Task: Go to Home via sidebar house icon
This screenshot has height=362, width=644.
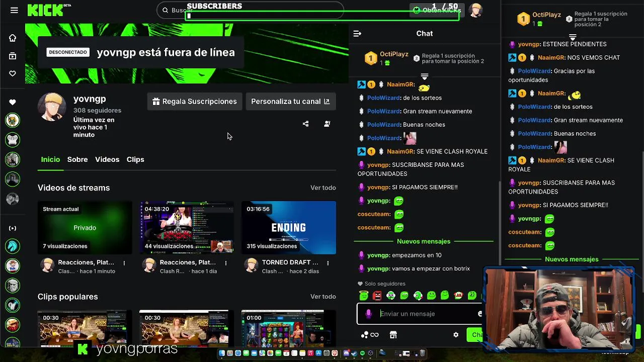Action: pos(13,38)
